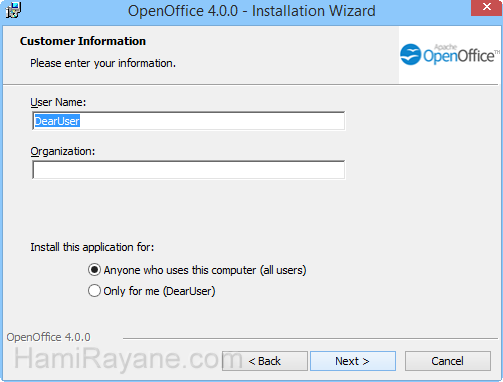Click 'Customer Information' heading

pos(83,41)
